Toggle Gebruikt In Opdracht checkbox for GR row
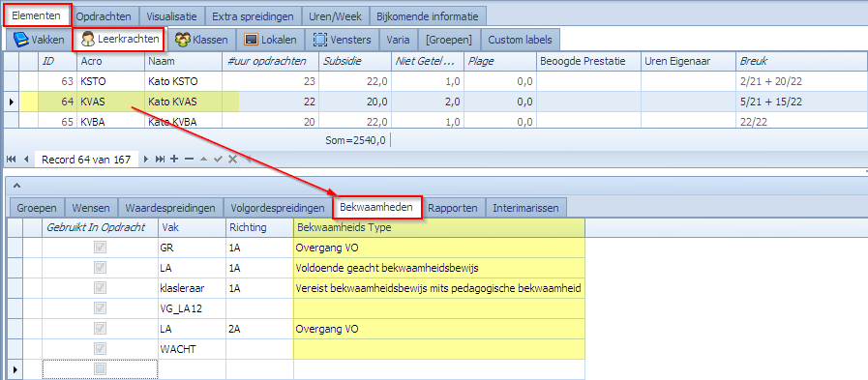Image resolution: width=868 pixels, height=380 pixels. (x=101, y=248)
